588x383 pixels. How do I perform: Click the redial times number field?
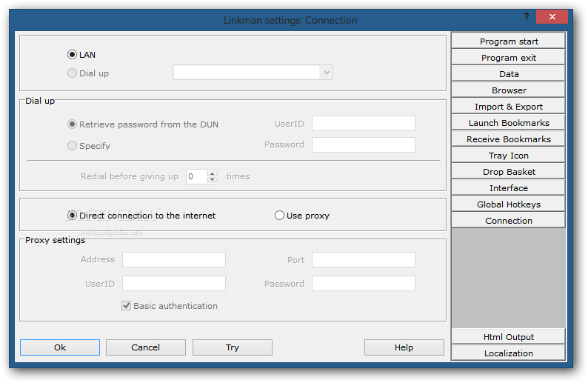coord(197,176)
